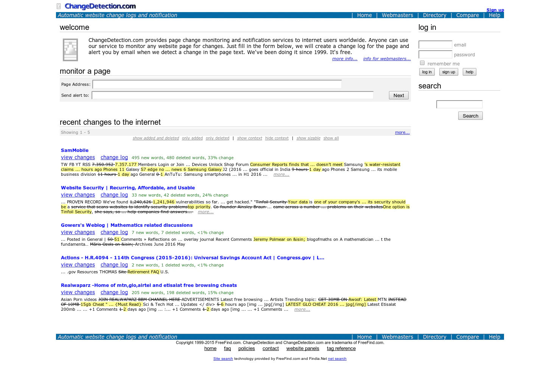The width and height of the screenshot is (560, 392).
Task: Open Webmasters in the top navigation bar
Action: (x=397, y=15)
